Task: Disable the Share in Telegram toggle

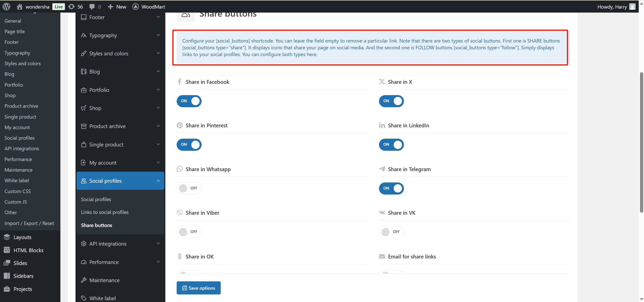Action: click(x=391, y=188)
